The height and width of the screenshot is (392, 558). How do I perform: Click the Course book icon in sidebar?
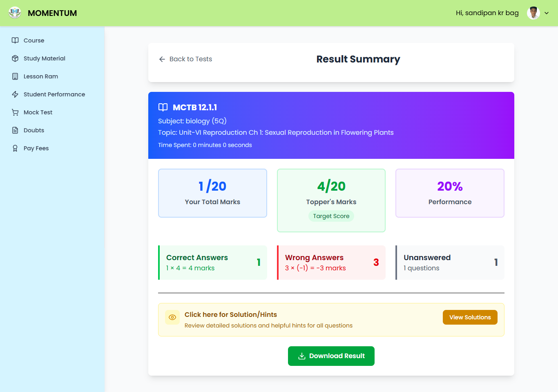(x=15, y=40)
